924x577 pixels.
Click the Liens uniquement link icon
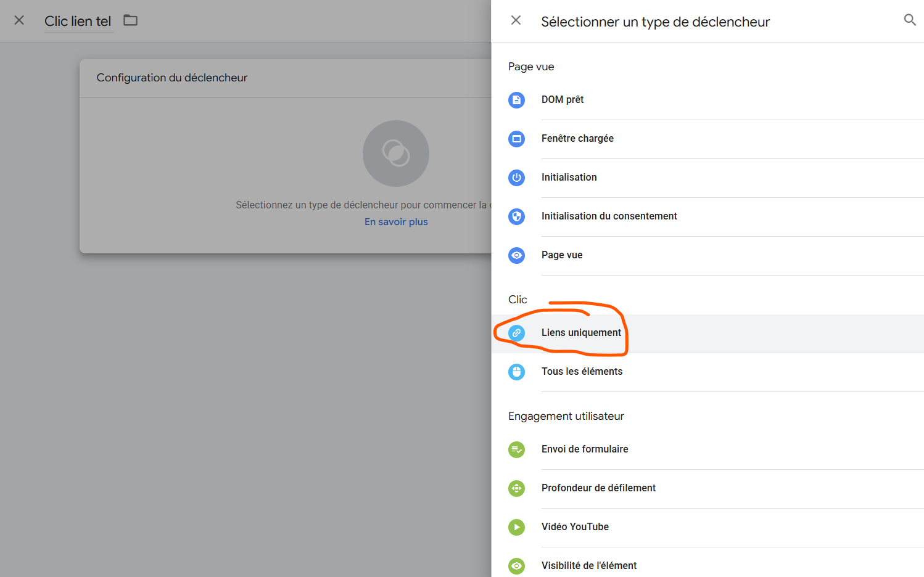[x=516, y=333]
